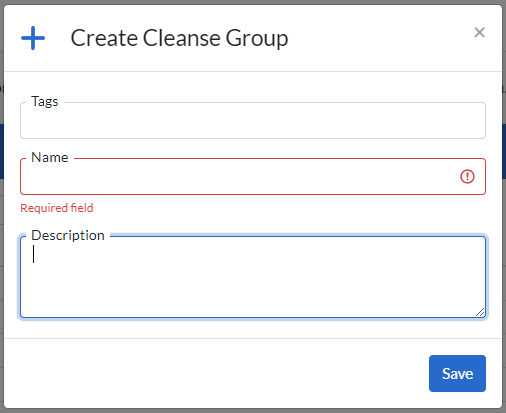Click the Required field error message
The width and height of the screenshot is (506, 413).
click(x=57, y=208)
